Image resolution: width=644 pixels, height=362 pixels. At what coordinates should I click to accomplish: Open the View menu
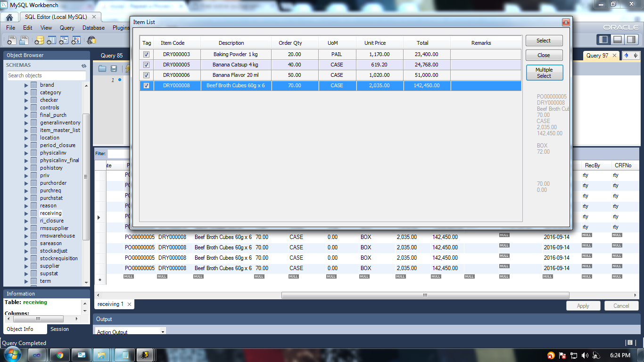[46, 28]
